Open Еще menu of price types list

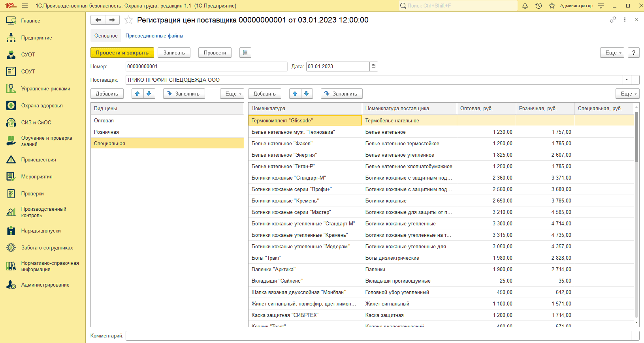click(x=232, y=94)
